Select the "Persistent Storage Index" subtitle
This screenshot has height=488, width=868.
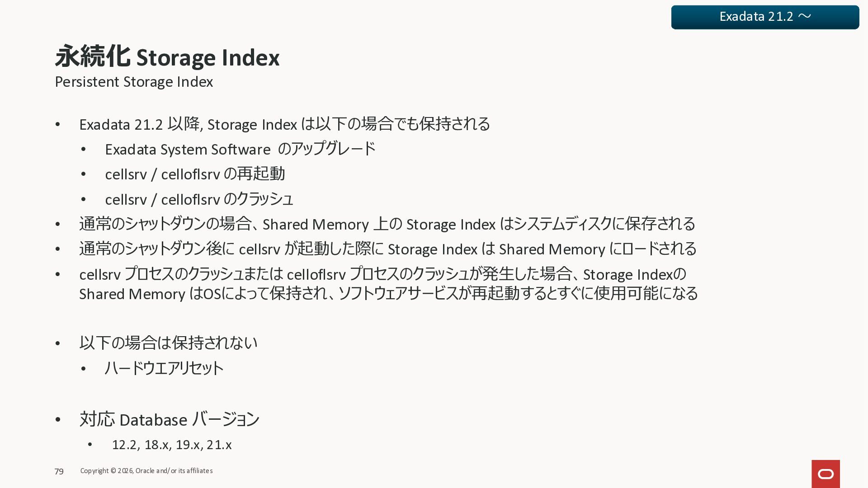(134, 82)
